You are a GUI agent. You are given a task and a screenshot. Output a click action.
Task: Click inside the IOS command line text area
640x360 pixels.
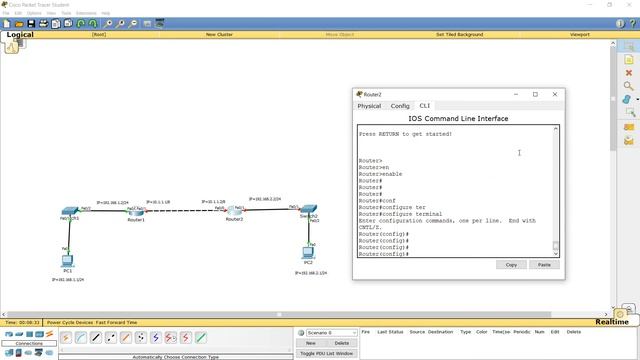point(456,191)
